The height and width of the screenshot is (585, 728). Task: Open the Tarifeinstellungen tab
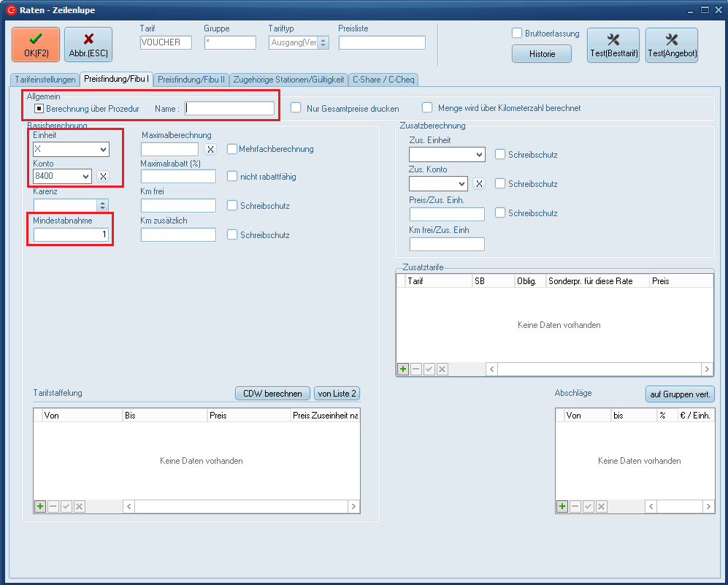coord(45,79)
